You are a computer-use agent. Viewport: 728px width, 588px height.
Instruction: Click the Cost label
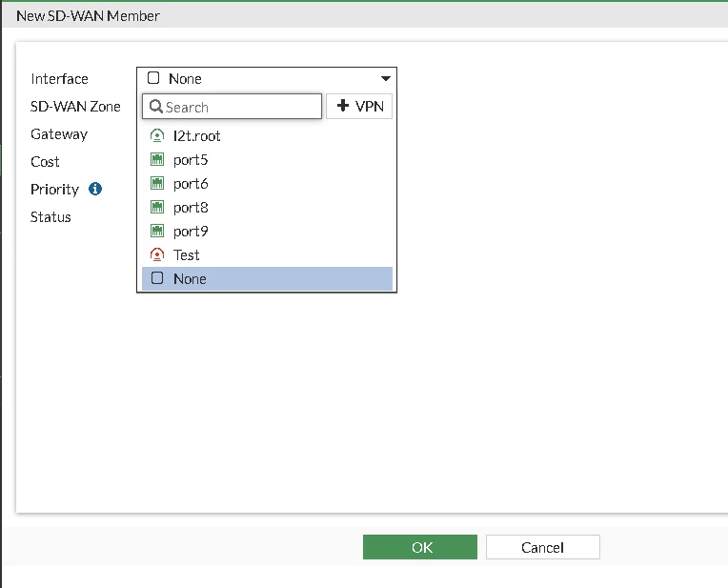[x=45, y=162]
